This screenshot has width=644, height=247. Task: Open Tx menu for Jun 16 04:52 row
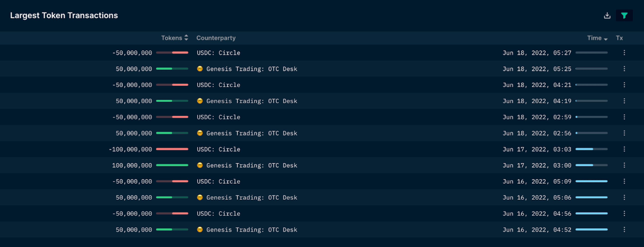pos(624,230)
